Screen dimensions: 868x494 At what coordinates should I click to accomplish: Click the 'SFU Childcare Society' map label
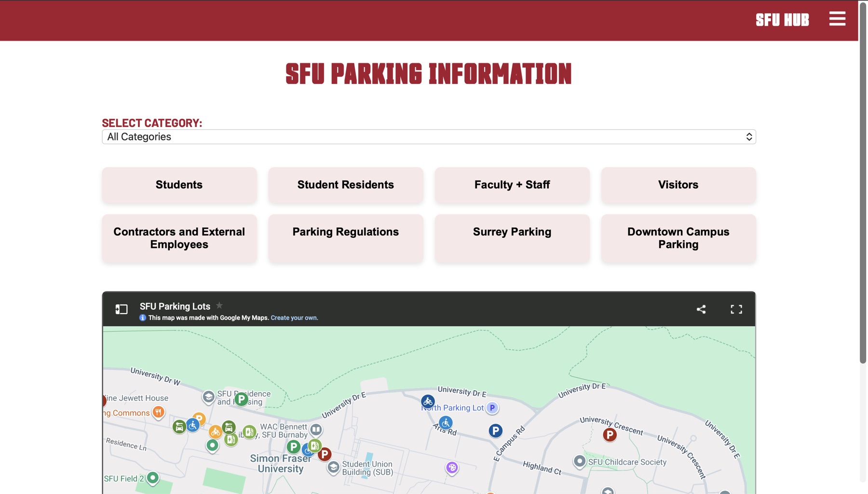[x=627, y=462]
